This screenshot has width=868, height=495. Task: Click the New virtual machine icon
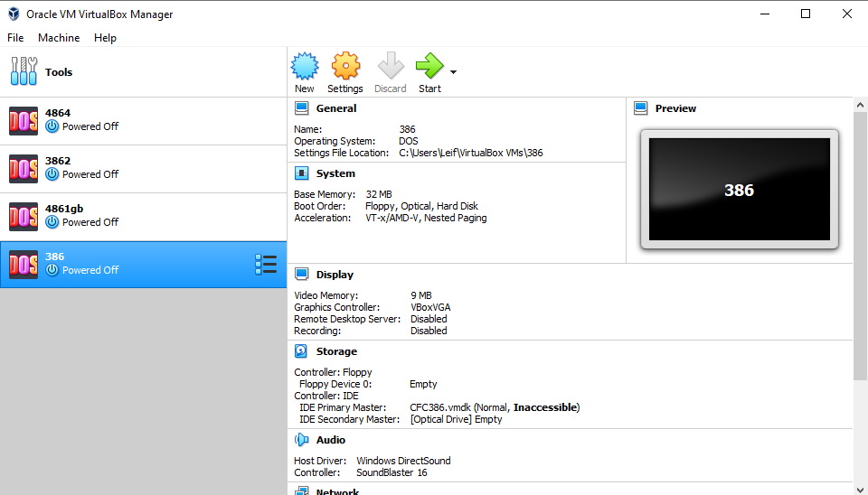[305, 66]
